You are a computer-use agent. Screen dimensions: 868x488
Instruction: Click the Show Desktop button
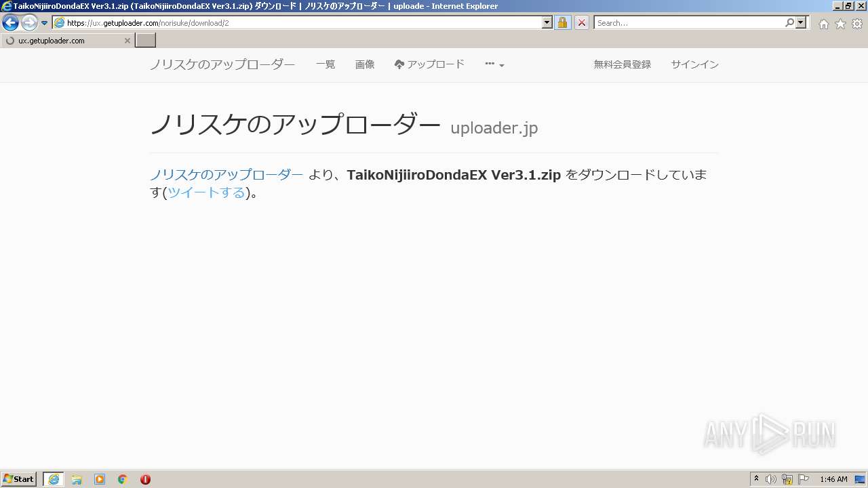point(861,479)
